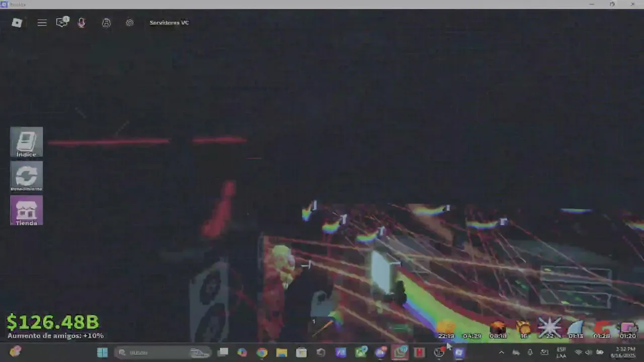Open the chat with notification badge
Image resolution: width=644 pixels, height=362 pixels.
tap(62, 22)
